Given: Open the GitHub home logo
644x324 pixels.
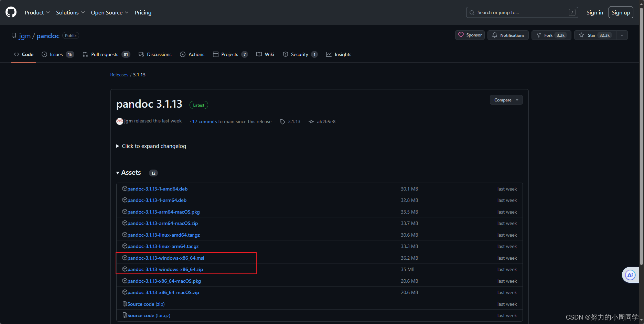Looking at the screenshot, I should (x=11, y=12).
